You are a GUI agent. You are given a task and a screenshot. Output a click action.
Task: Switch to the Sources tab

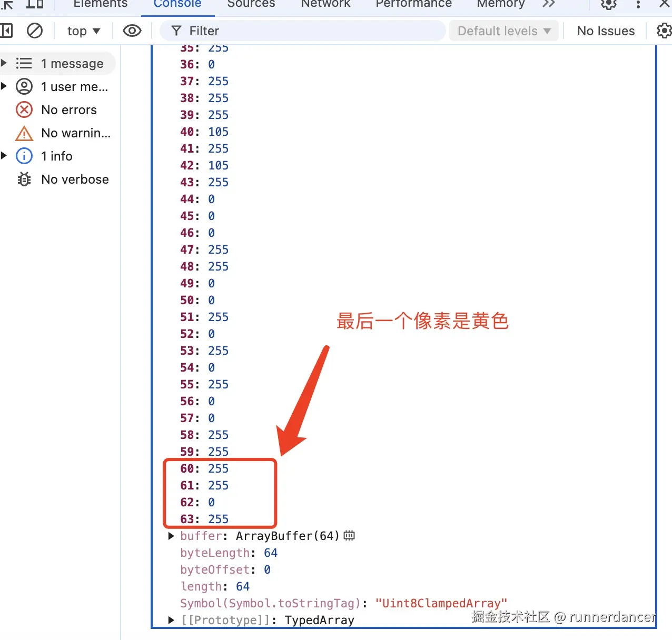click(251, 4)
